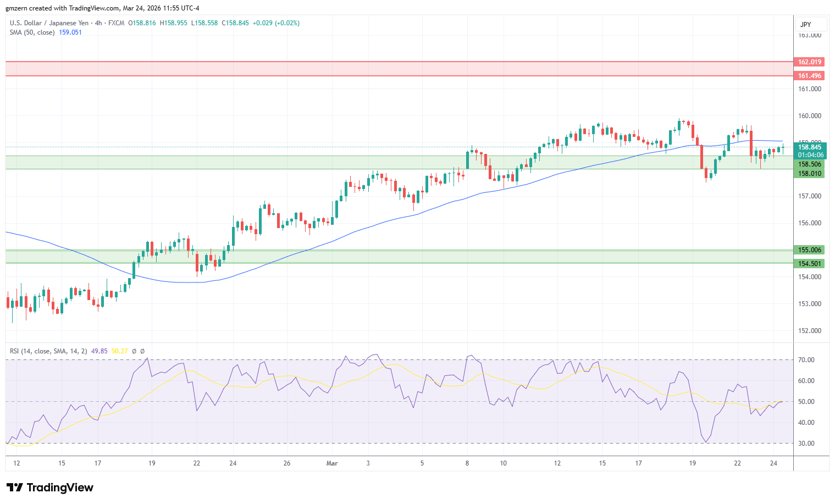835x504 pixels.
Task: Click the 155.006 support price label
Action: click(x=809, y=250)
